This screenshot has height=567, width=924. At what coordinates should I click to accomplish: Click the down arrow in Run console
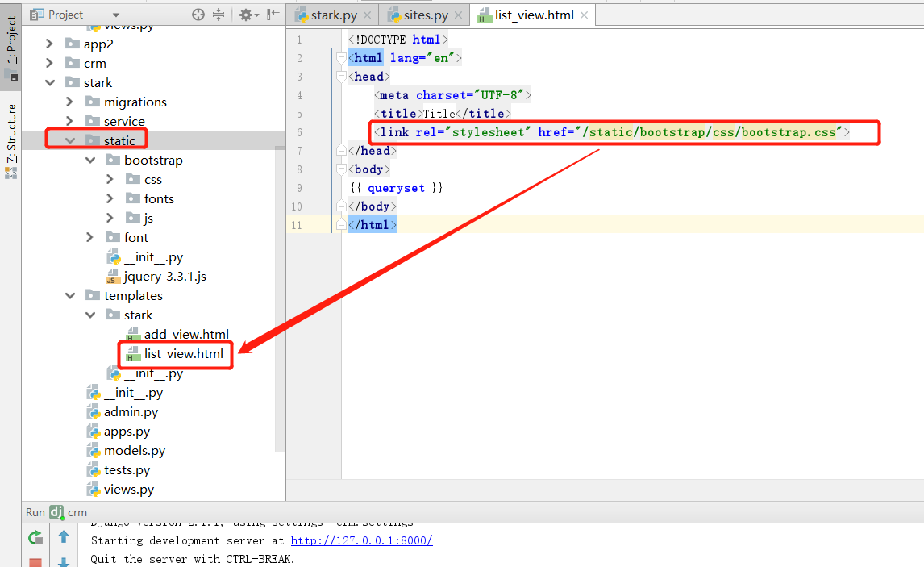tap(64, 561)
